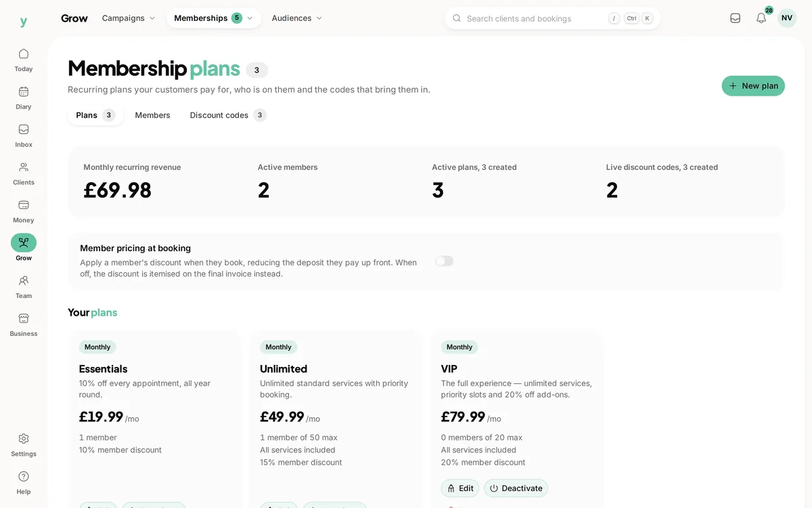The image size is (812, 508).
Task: Click the pencil icon on VIP Edit
Action: tap(451, 488)
